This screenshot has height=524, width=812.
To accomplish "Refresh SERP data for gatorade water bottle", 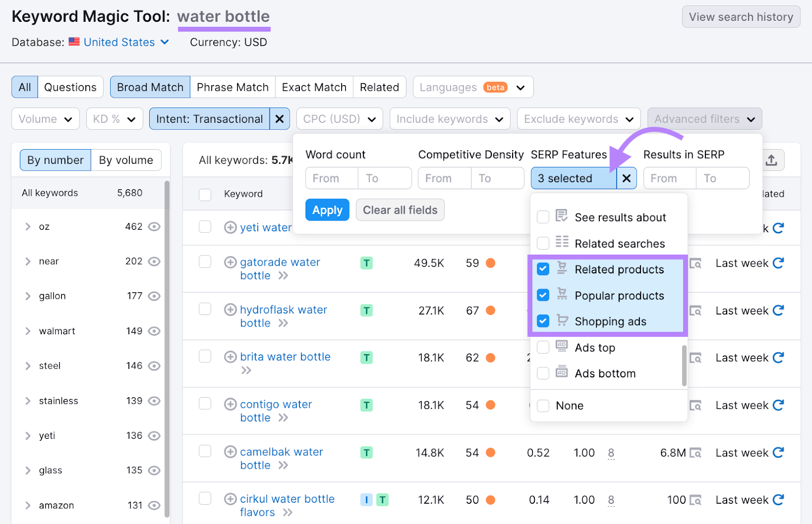I will 778,263.
